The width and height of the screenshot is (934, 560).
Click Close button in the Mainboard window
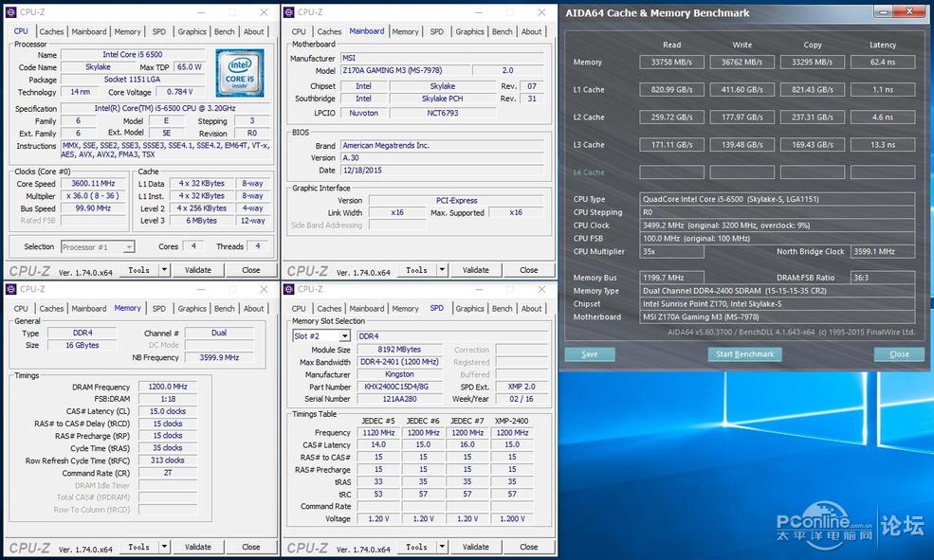[528, 270]
